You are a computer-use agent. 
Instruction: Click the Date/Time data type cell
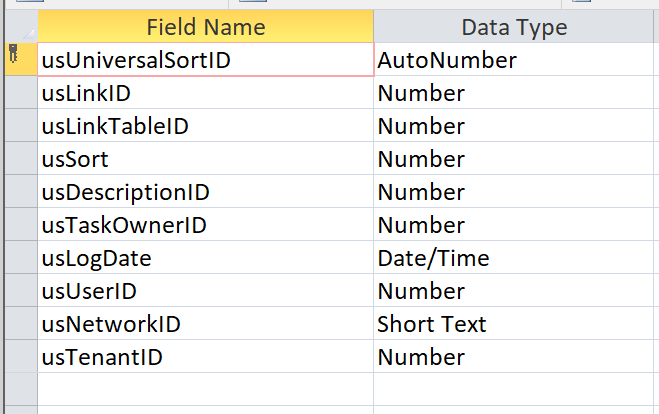(x=514, y=257)
